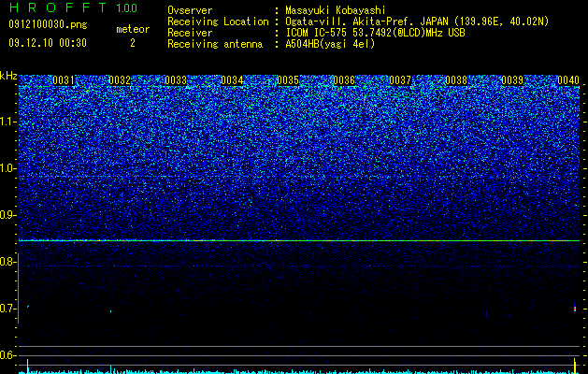Click the 0040 time marker

[568, 80]
